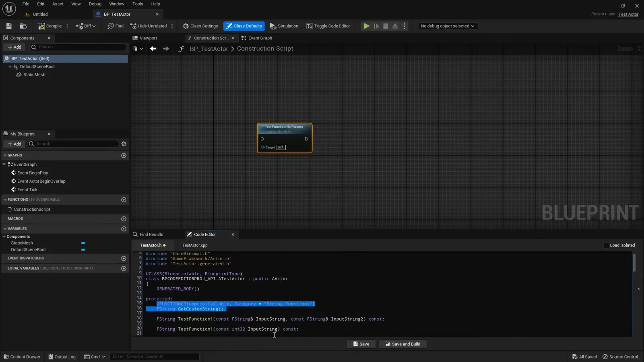Click the Save blueprint disk icon
This screenshot has width=644, height=362.
pos(8,26)
